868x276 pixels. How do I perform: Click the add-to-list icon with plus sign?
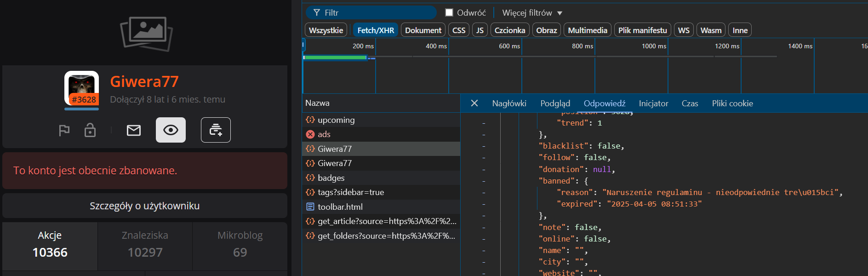[216, 130]
